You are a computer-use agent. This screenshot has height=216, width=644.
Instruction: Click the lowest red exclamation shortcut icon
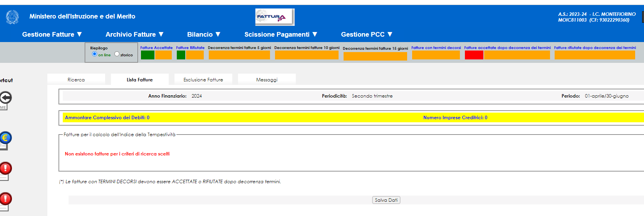[5, 199]
